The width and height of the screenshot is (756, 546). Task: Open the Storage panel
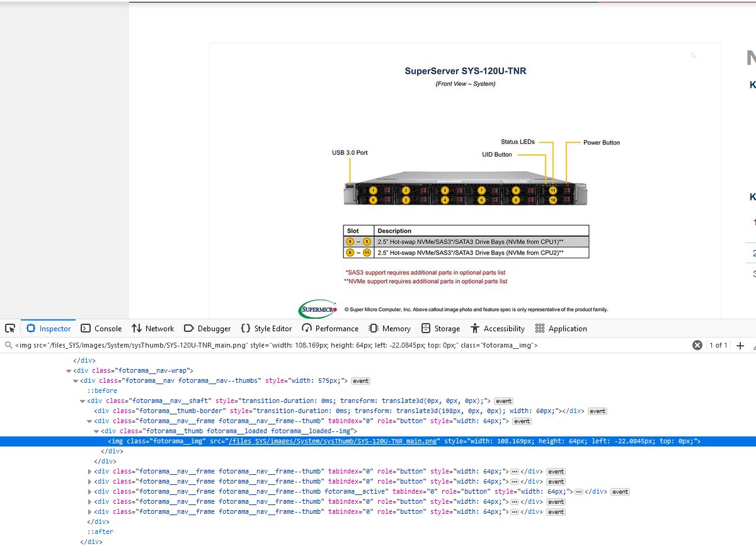coord(440,328)
